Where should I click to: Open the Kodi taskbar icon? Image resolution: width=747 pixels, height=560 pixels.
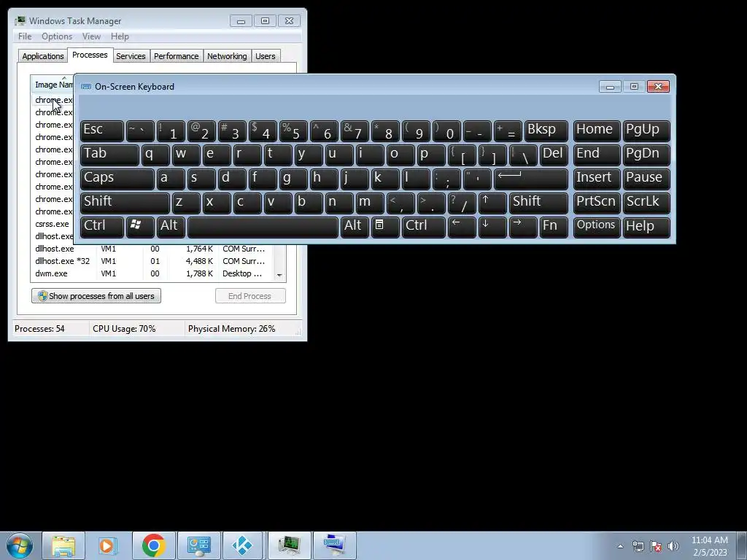[x=244, y=545]
